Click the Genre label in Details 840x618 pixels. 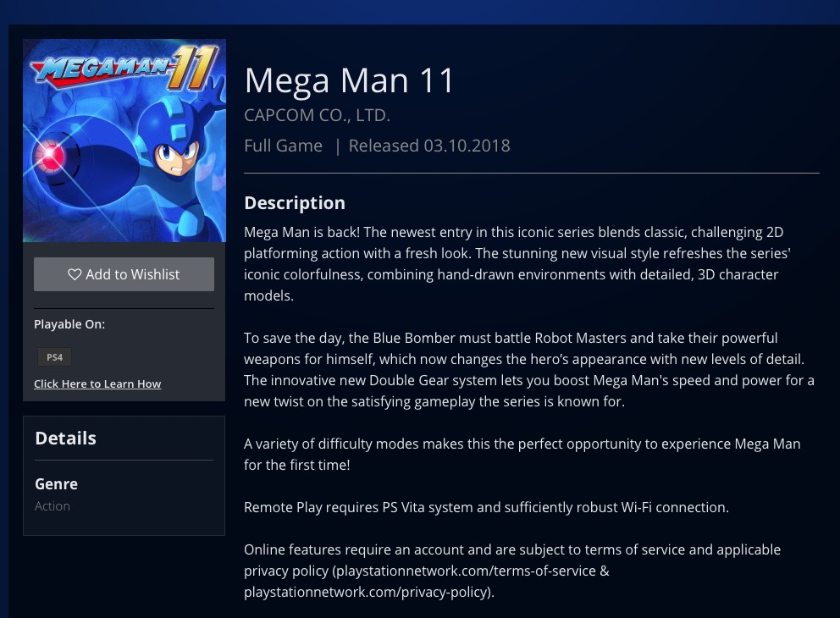[56, 484]
